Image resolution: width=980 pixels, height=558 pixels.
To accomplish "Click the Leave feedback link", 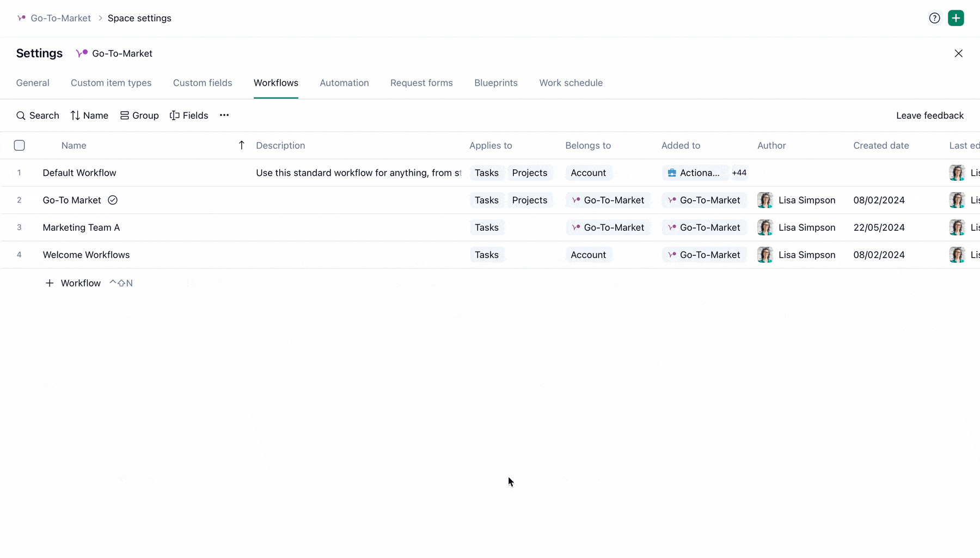I will tap(929, 115).
